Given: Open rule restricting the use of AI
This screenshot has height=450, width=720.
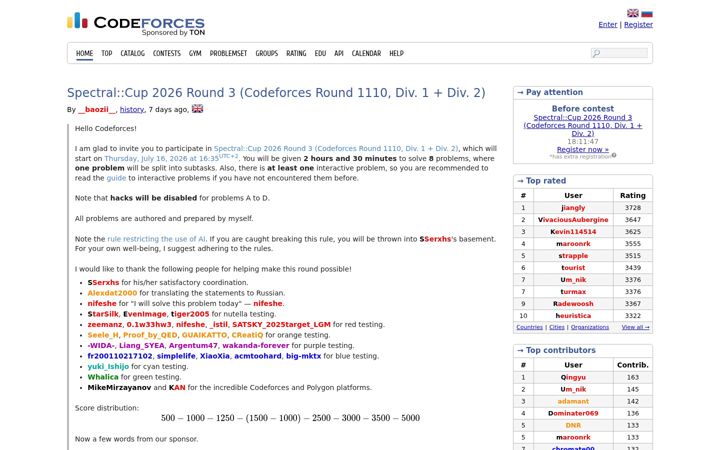Looking at the screenshot, I should pos(156,239).
